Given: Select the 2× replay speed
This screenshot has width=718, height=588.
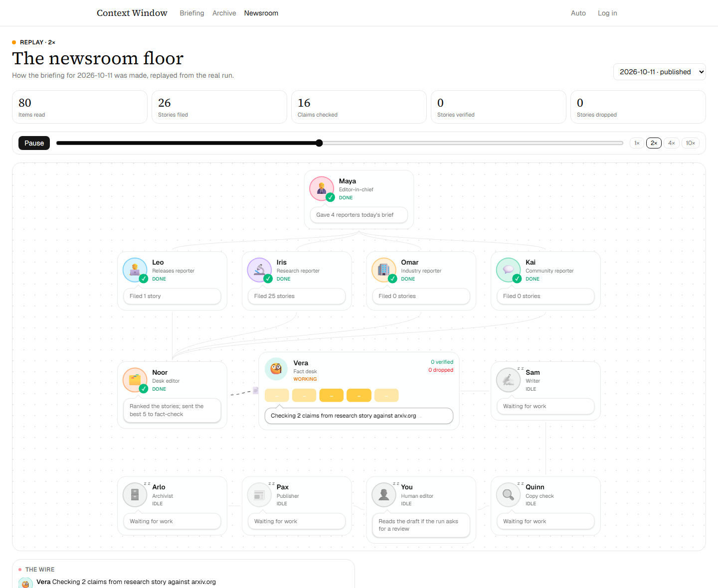Looking at the screenshot, I should pos(654,143).
